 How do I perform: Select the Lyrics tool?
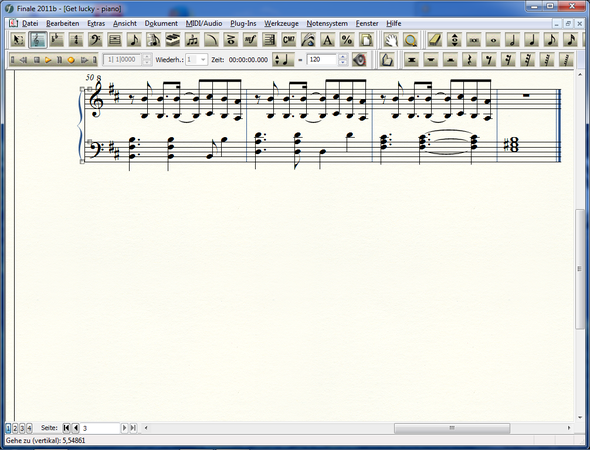[309, 40]
